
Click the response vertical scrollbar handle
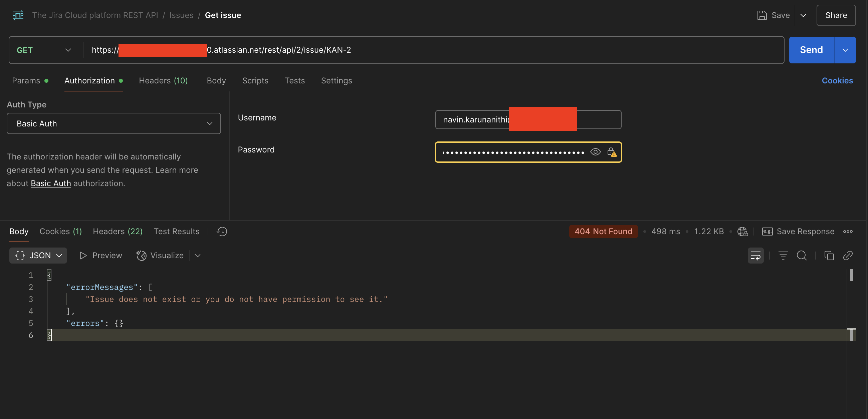(x=851, y=275)
